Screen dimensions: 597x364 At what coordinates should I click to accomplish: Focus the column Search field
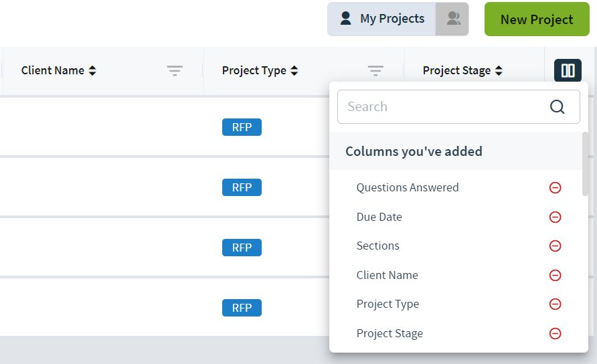click(458, 106)
